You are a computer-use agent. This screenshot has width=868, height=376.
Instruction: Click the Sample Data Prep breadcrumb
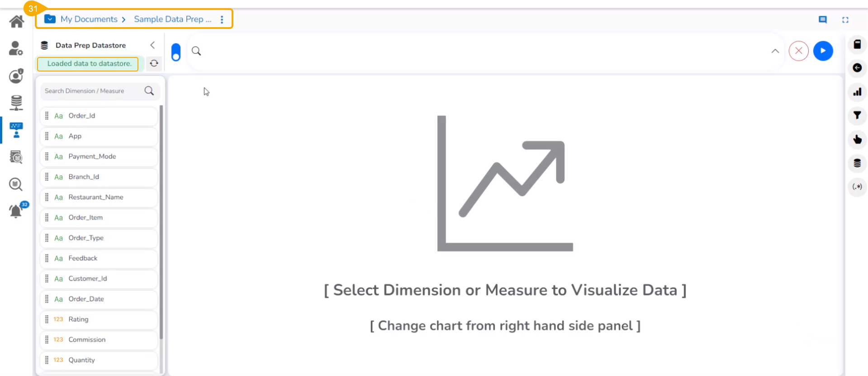tap(172, 19)
